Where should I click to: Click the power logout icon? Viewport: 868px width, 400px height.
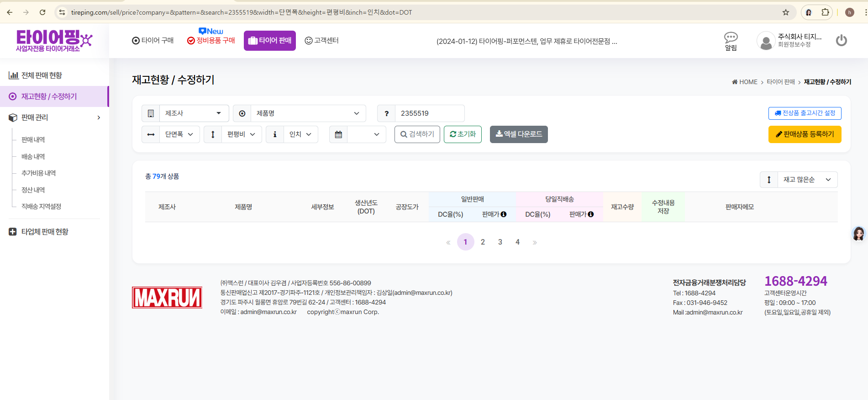(x=841, y=41)
